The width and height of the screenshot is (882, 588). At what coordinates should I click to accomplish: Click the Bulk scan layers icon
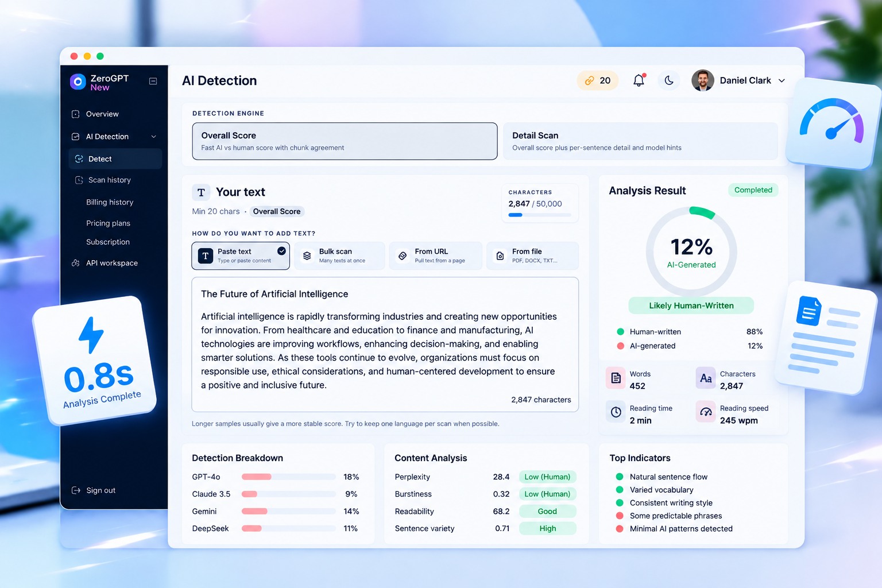[307, 256]
